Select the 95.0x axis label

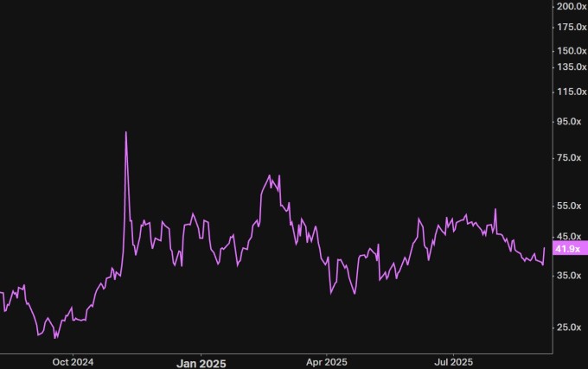pos(569,122)
